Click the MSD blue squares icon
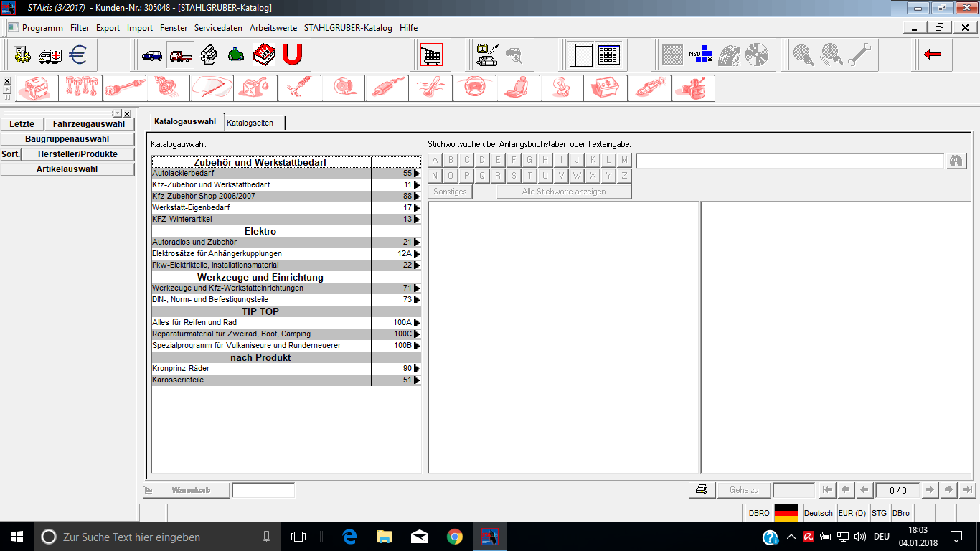 pos(701,55)
